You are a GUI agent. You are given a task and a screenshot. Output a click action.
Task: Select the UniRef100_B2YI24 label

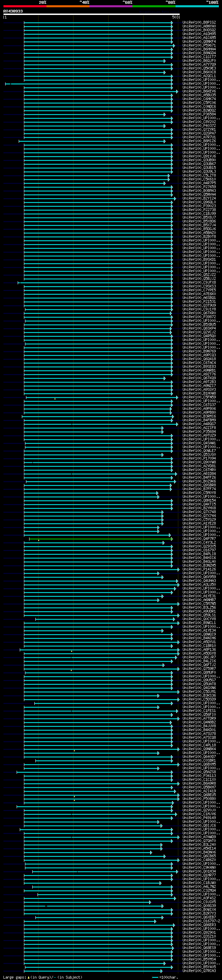click(199, 198)
